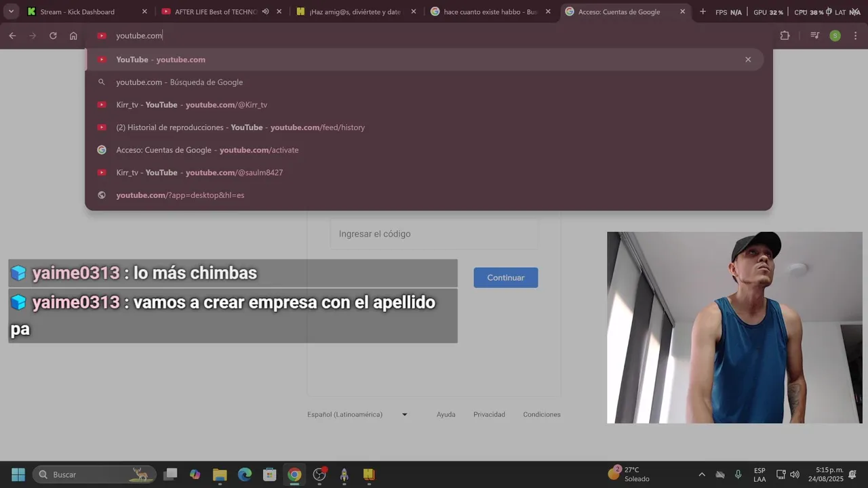Open the yellow Habbo app on taskbar
Screen dimensions: 868x488
point(369,474)
